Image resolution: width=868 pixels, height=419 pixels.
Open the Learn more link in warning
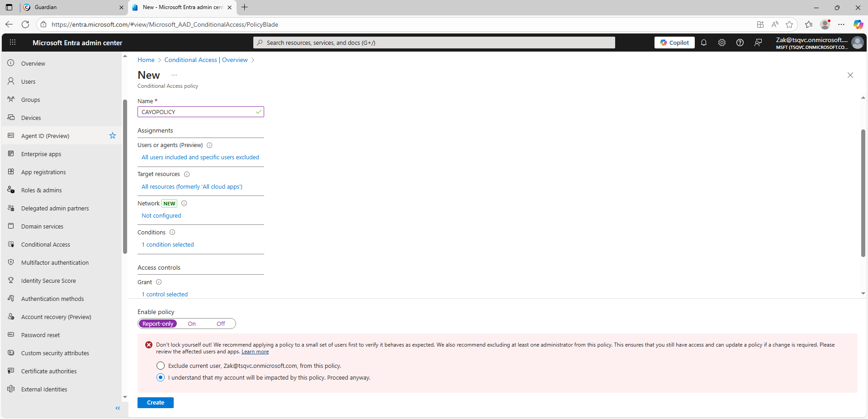coord(255,352)
